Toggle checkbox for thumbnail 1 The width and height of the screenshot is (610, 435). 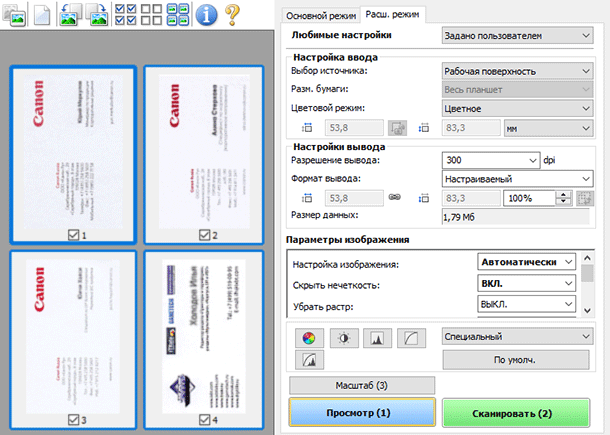pyautogui.click(x=73, y=235)
